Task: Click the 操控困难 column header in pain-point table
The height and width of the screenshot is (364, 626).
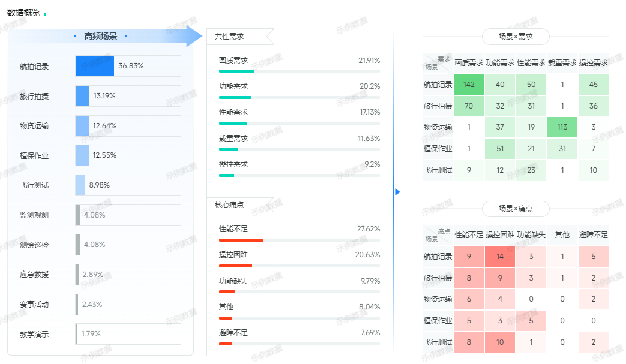Action: click(500, 234)
